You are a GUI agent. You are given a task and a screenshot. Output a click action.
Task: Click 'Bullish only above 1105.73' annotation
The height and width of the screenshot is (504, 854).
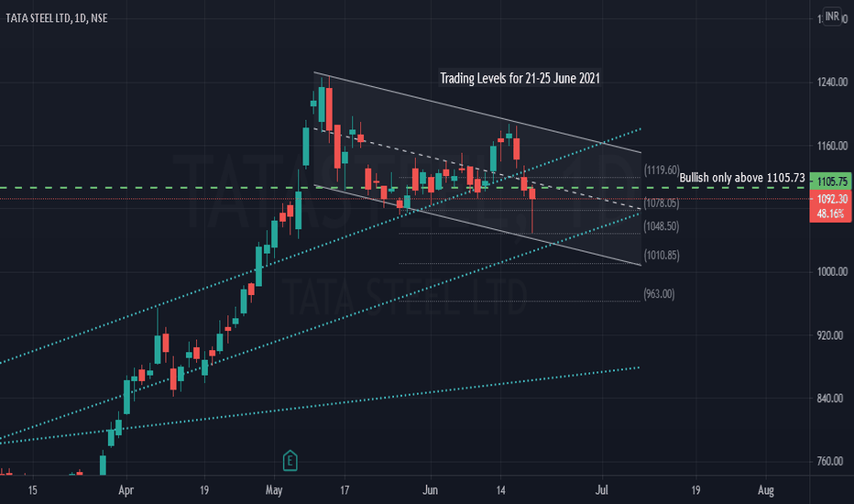click(742, 178)
